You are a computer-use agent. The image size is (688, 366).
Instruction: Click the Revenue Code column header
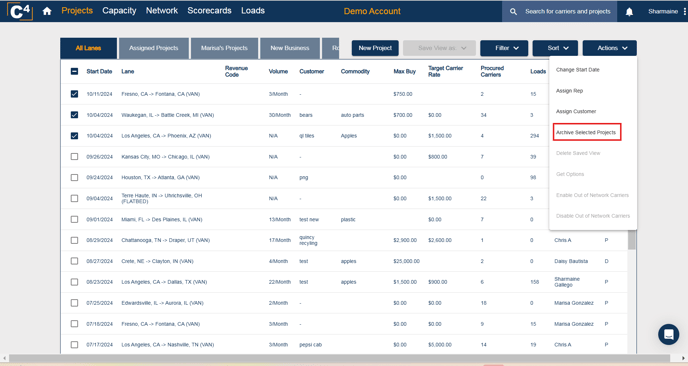coord(236,71)
